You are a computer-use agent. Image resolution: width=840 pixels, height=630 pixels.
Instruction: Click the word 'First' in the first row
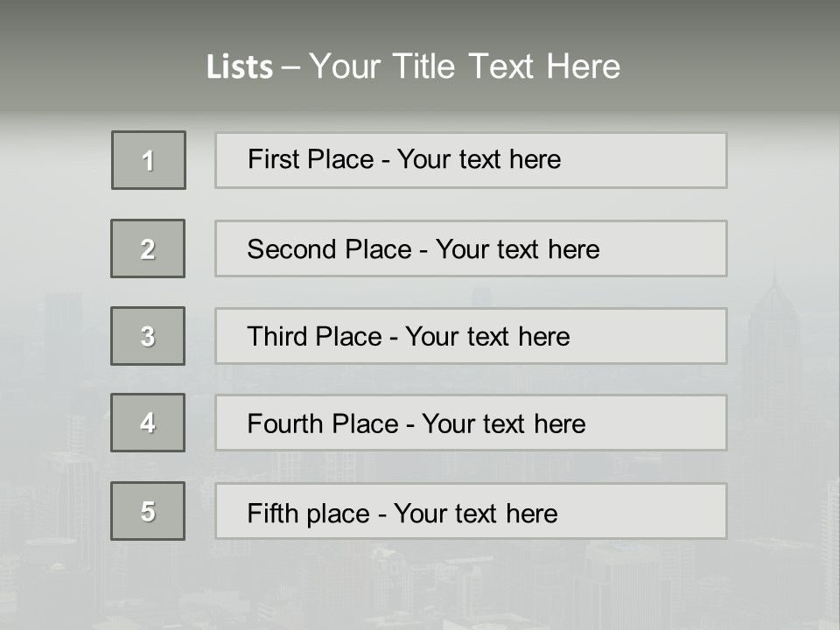(x=271, y=159)
